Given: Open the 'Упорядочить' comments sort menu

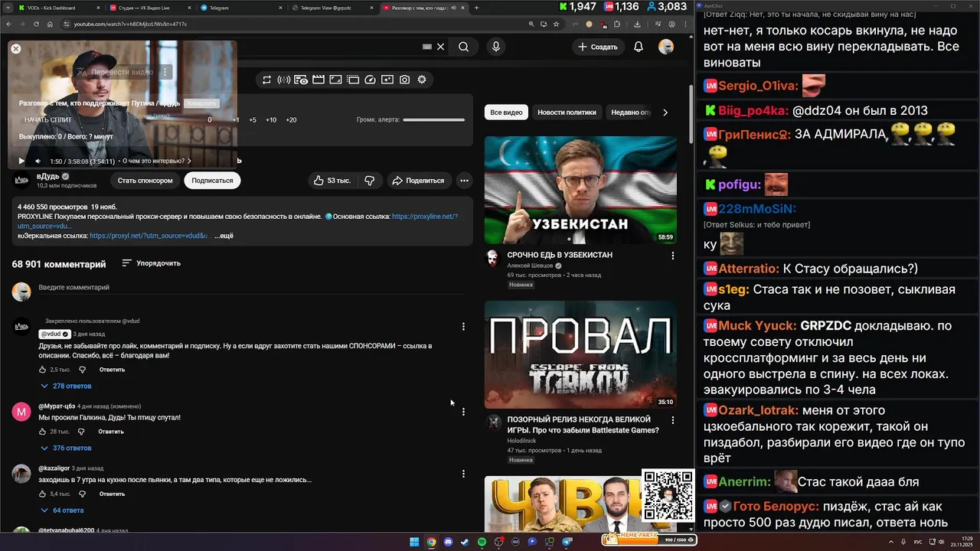Looking at the screenshot, I should tap(152, 263).
